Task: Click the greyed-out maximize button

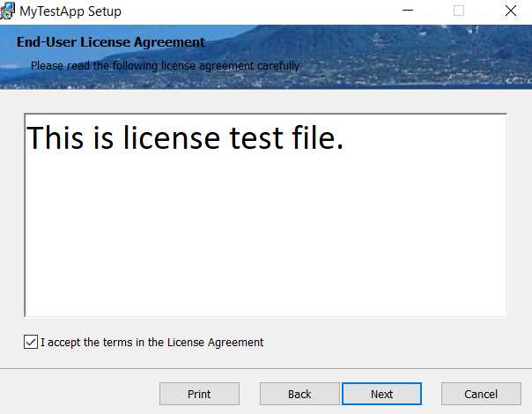Action: tap(459, 11)
